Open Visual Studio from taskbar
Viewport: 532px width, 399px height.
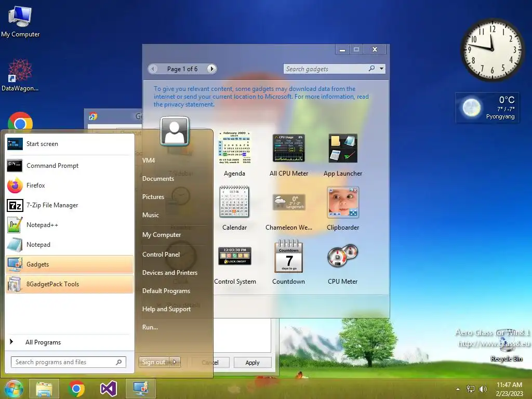coord(109,389)
